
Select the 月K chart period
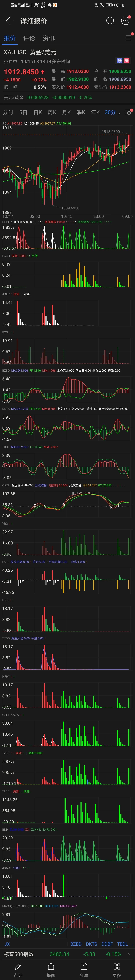pyautogui.click(x=66, y=112)
